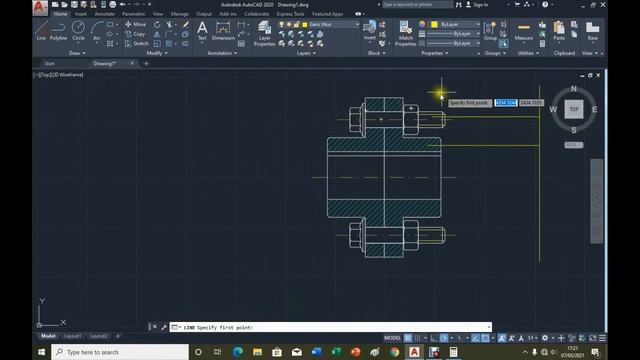Expand the Draw panel

(x=77, y=53)
